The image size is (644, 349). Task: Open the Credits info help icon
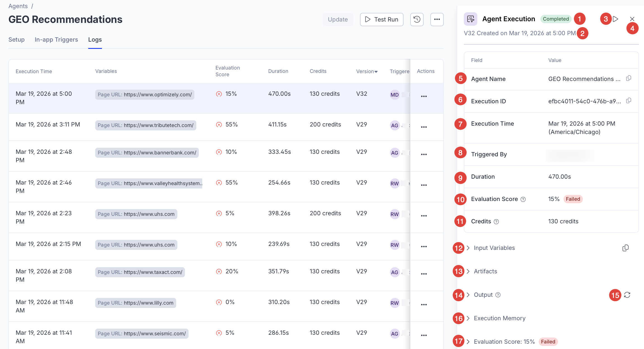coord(496,222)
